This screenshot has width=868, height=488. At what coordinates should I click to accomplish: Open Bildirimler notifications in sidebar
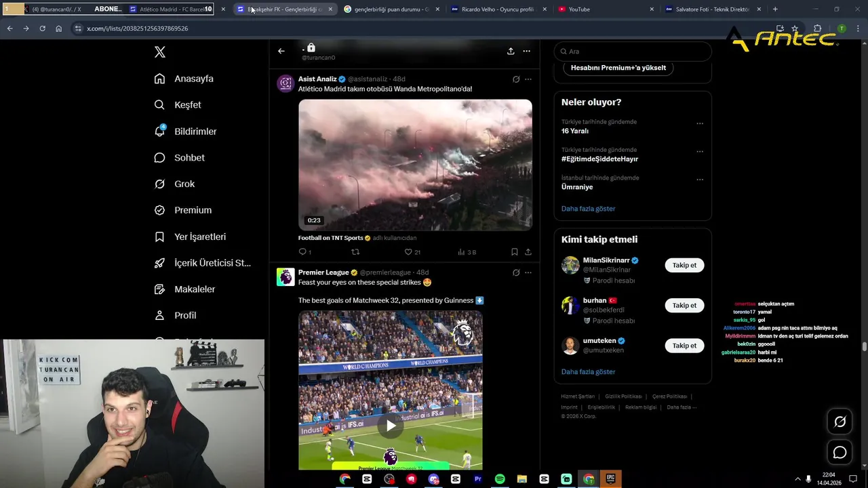coord(185,131)
